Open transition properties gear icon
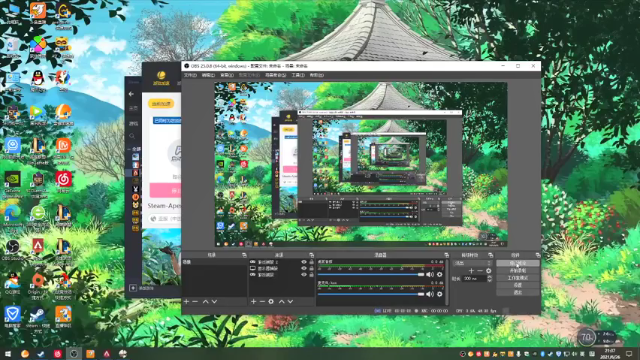 point(489,271)
